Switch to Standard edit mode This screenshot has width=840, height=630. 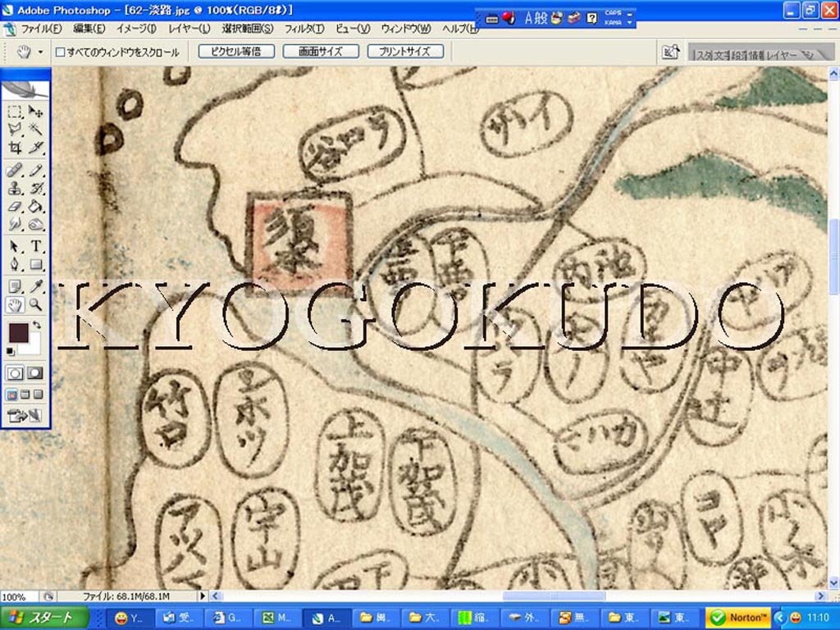coord(15,373)
